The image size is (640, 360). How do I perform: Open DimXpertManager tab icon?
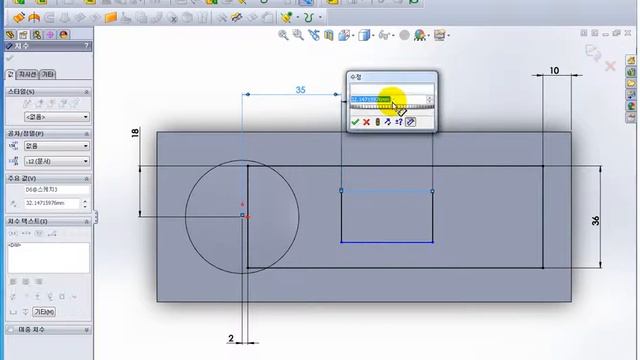point(50,35)
